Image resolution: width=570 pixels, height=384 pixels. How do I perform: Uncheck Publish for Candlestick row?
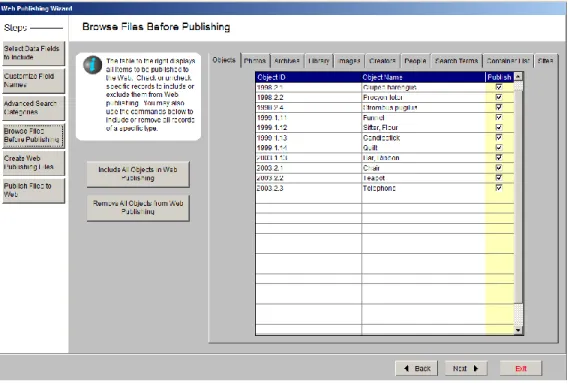coord(499,137)
